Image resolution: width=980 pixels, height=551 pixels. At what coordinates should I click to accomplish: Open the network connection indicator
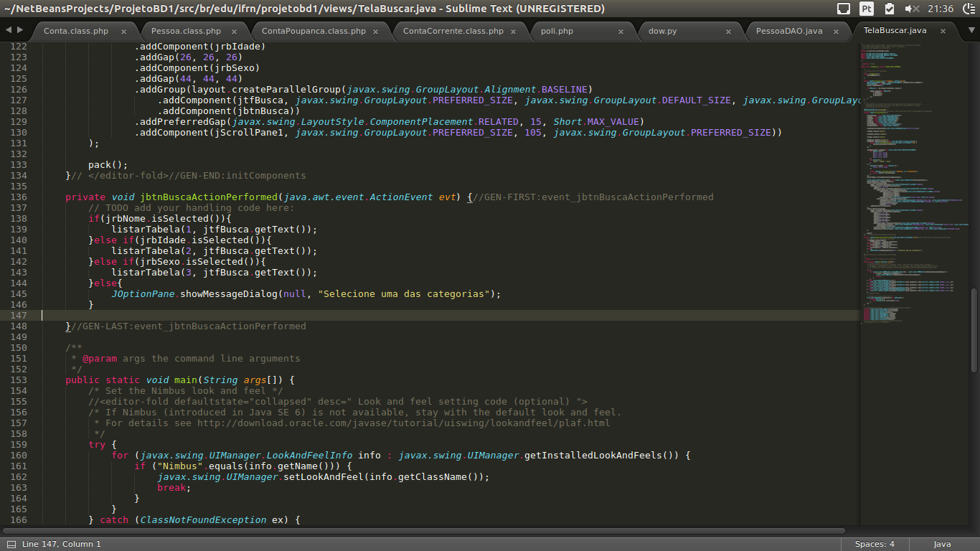(x=844, y=9)
